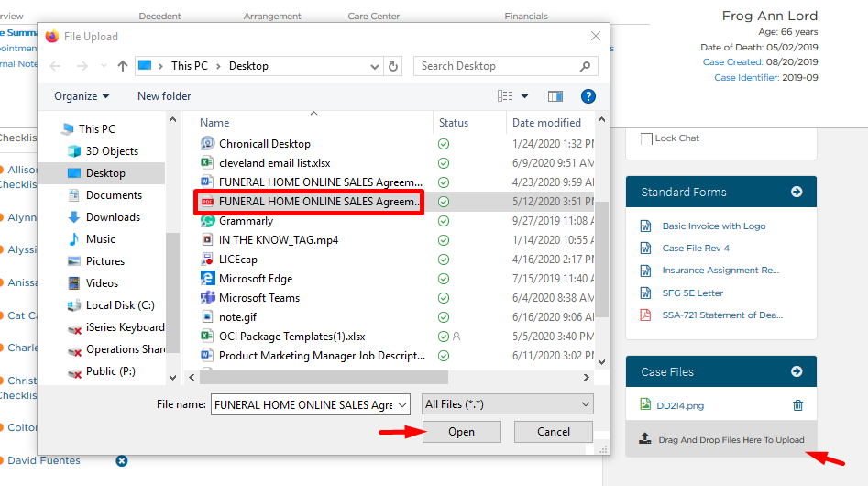The width and height of the screenshot is (868, 486).
Task: Switch to the Arrangement tab
Action: (272, 17)
